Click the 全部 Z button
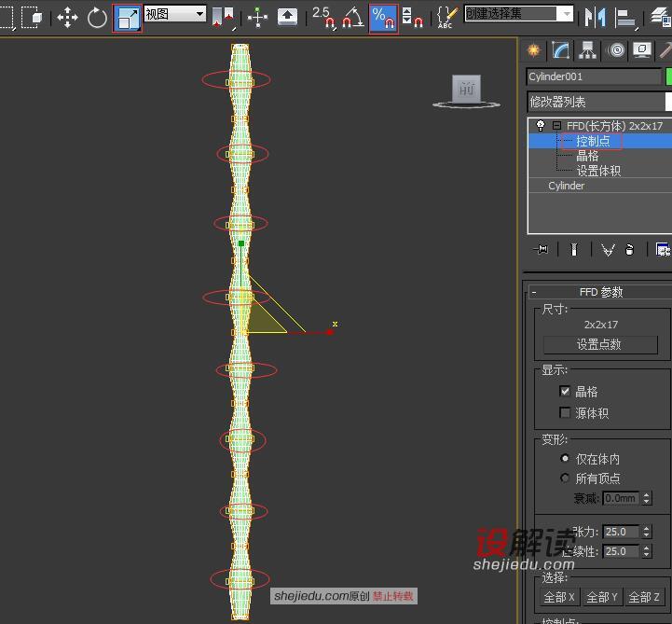Screen dimensions: 672x624 point(644,597)
